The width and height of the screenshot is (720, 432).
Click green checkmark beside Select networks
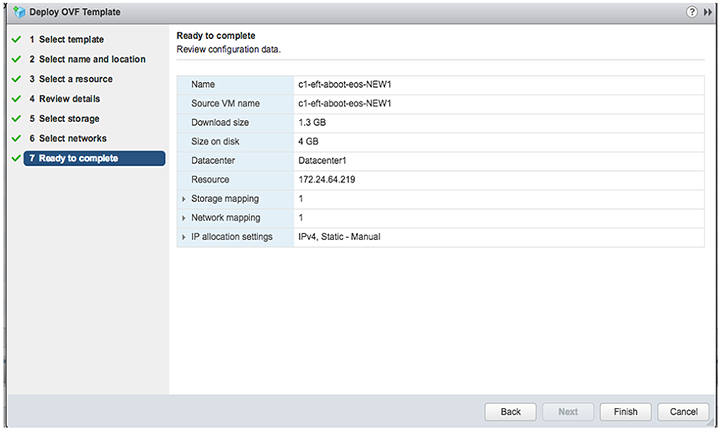17,138
